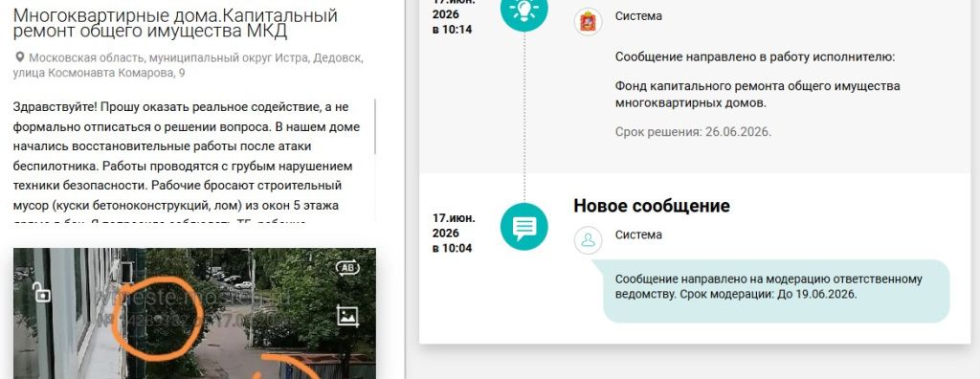This screenshot has width=980, height=379.
Task: Click the timestamp '17.июн. 2026 в 10:04'
Action: [454, 234]
